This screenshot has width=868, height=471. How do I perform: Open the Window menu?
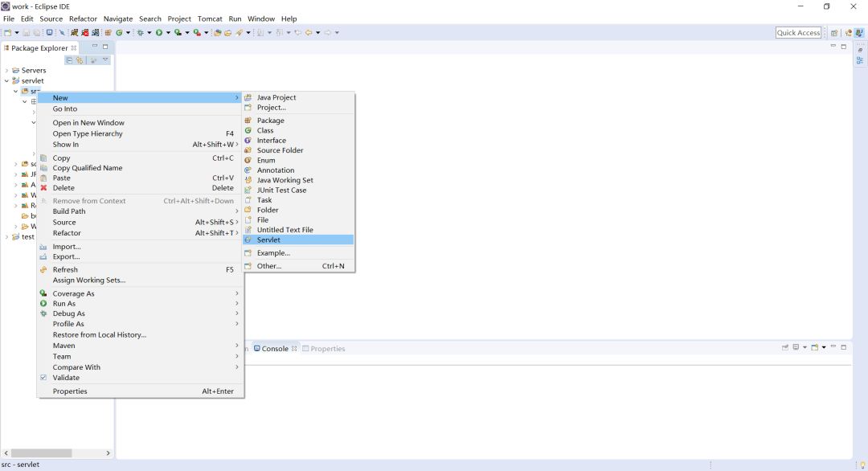click(261, 18)
